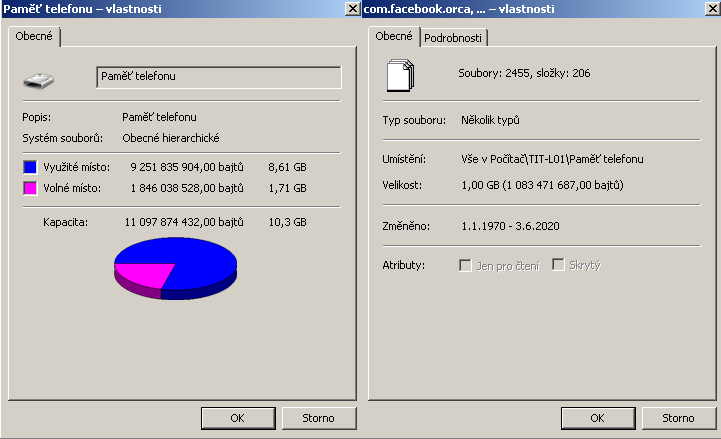Select Obecné tab in com.facebook.orca properties
721x439 pixels.
(394, 36)
